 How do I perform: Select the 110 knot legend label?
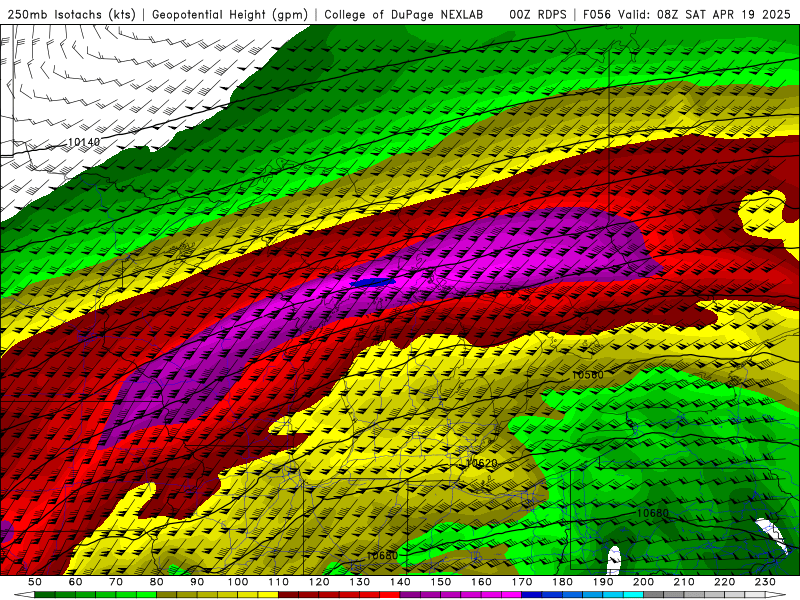(x=278, y=582)
